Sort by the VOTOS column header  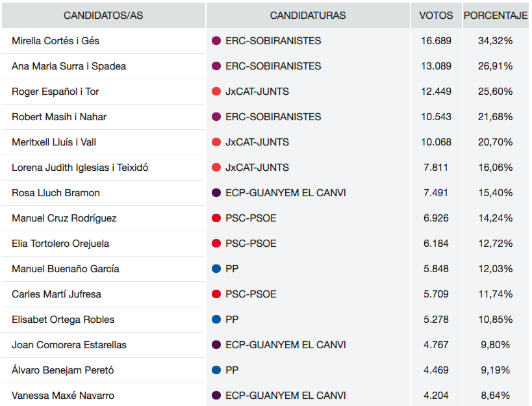tap(436, 15)
